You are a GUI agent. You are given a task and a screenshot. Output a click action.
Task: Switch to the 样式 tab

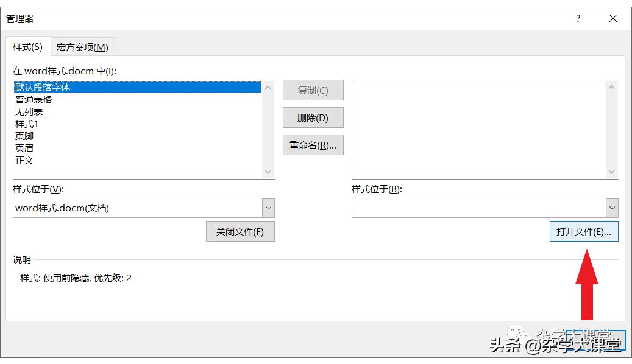27,46
